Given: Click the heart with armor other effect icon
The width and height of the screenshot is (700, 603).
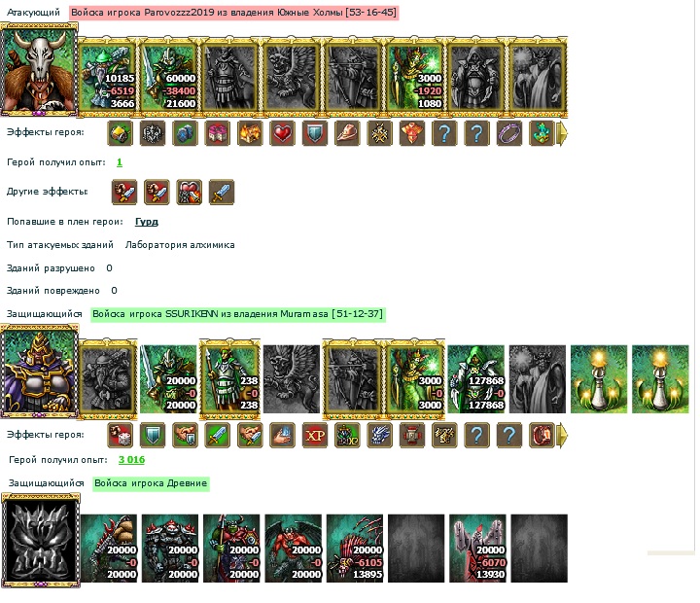Looking at the screenshot, I should point(190,192).
